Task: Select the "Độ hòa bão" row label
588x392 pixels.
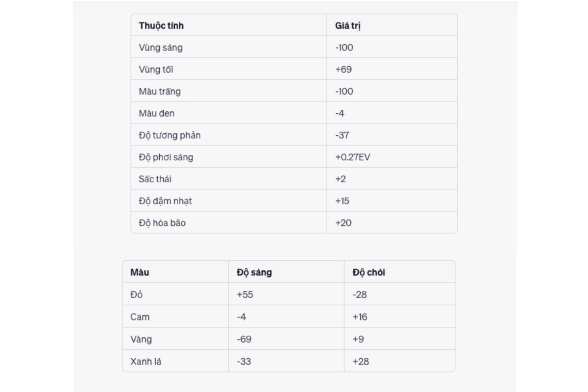Action: [x=162, y=223]
